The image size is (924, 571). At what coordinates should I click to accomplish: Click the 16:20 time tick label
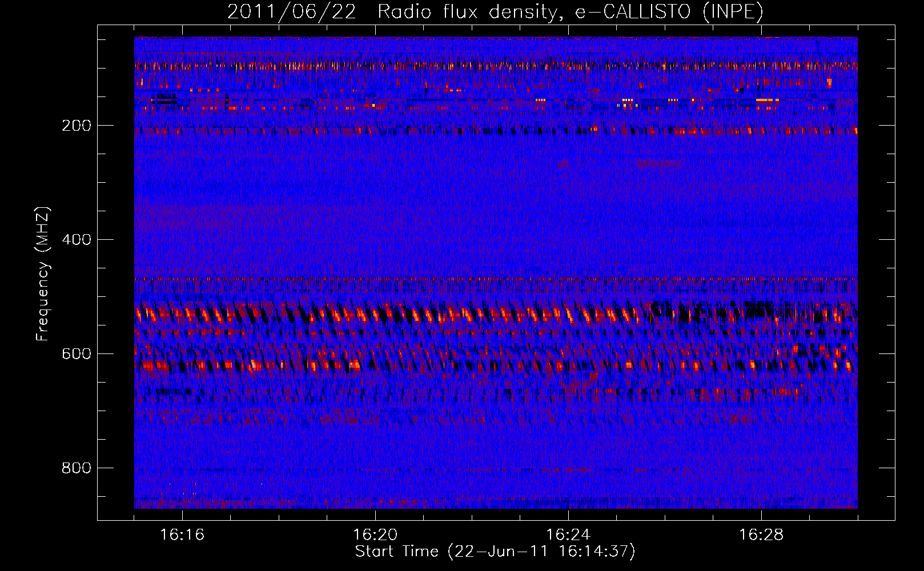coord(375,535)
